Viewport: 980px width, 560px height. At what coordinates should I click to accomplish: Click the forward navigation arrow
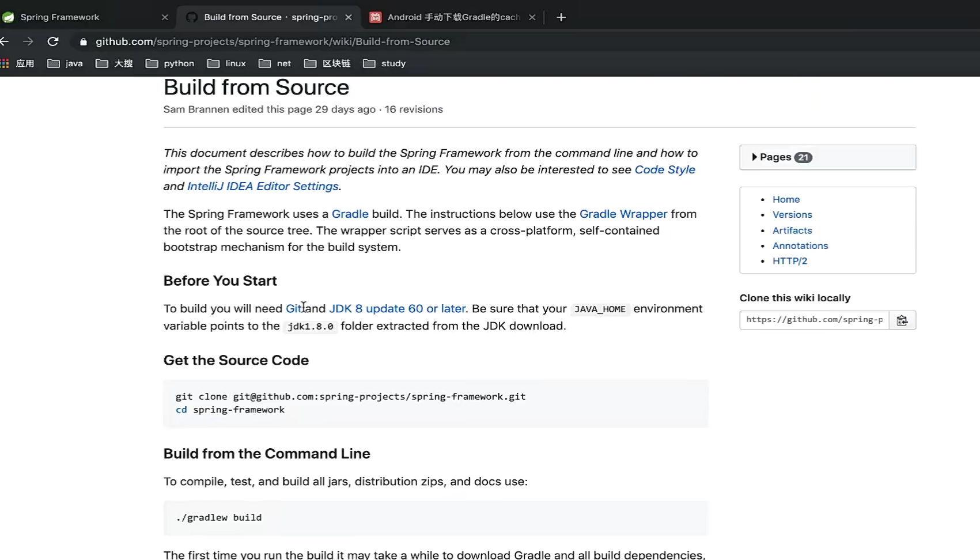28,41
